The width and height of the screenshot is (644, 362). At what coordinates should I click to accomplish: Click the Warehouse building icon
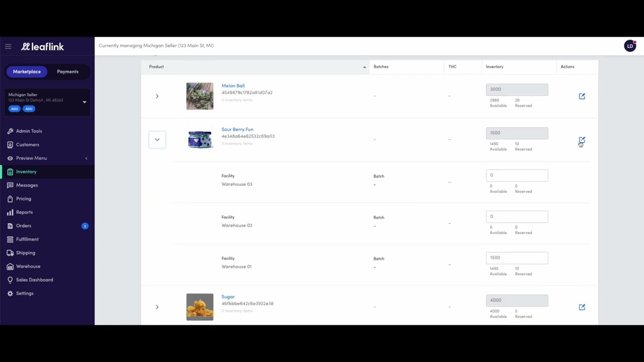(x=10, y=267)
